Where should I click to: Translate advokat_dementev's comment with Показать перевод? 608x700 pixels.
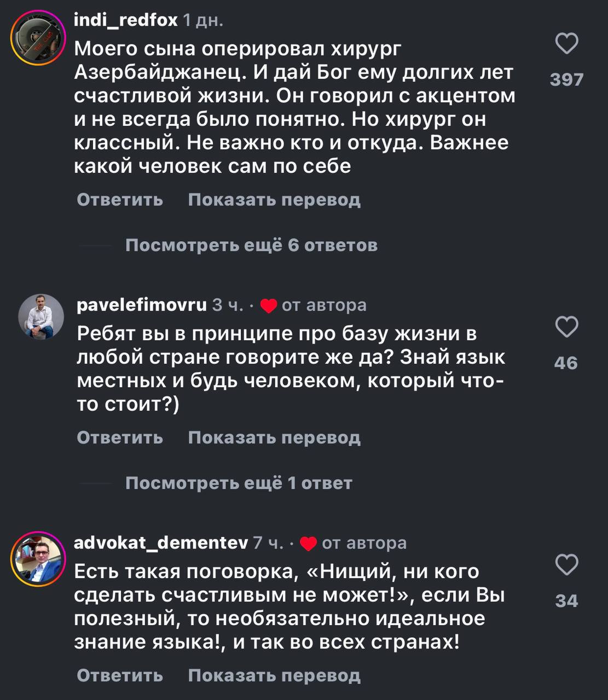click(x=274, y=675)
